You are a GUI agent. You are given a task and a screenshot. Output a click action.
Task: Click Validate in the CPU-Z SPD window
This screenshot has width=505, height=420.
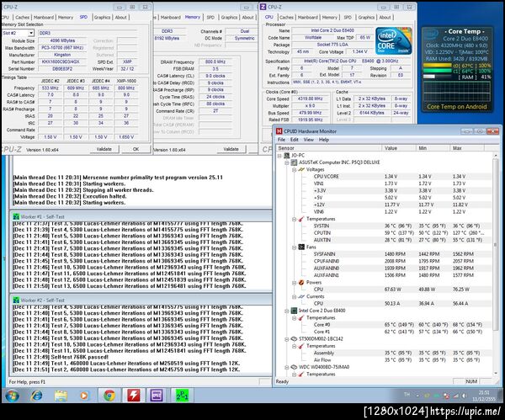[x=104, y=150]
